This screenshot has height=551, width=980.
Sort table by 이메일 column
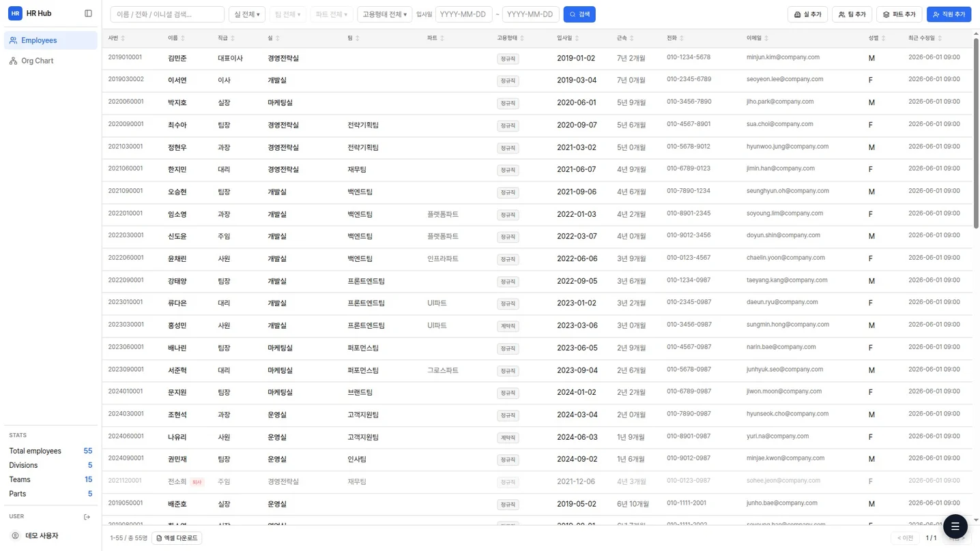[757, 38]
